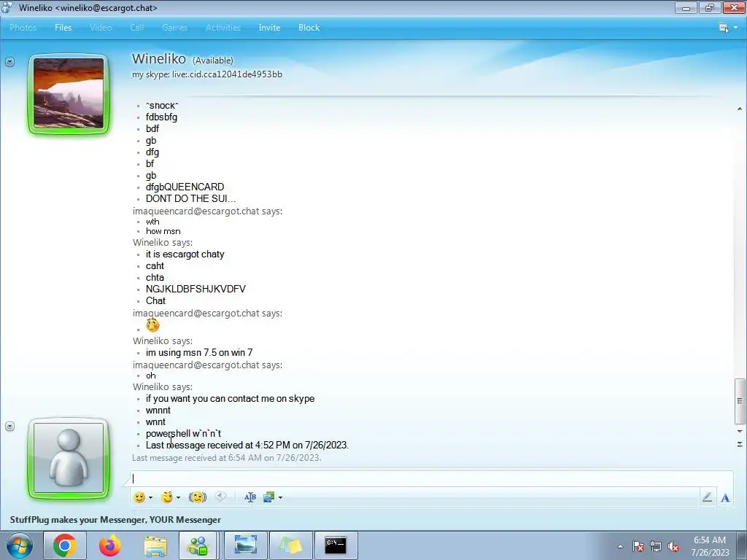The height and width of the screenshot is (560, 747).
Task: Expand the emoticon dropdown arrow
Action: [x=150, y=497]
